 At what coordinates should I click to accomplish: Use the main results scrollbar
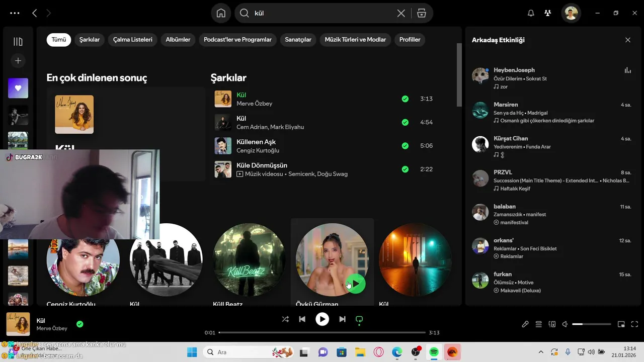tap(459, 74)
